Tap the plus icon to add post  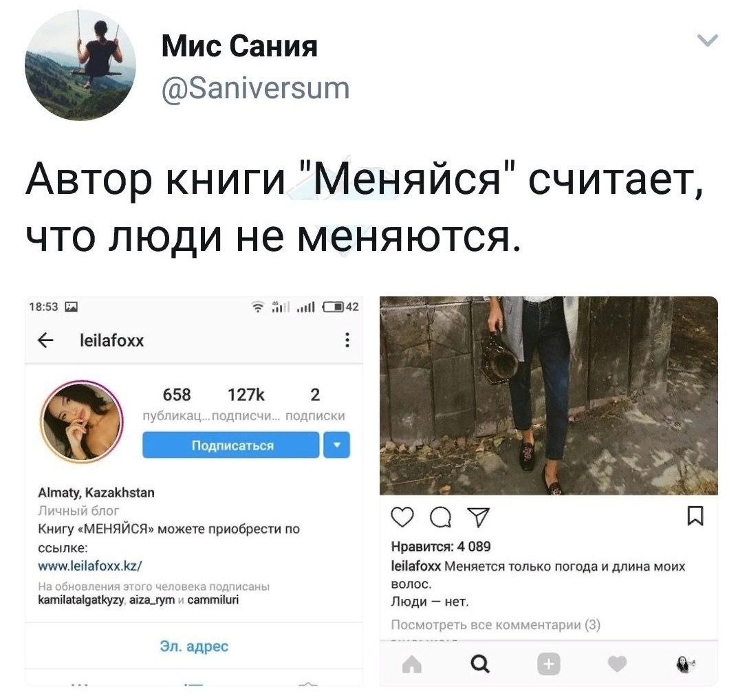[549, 664]
